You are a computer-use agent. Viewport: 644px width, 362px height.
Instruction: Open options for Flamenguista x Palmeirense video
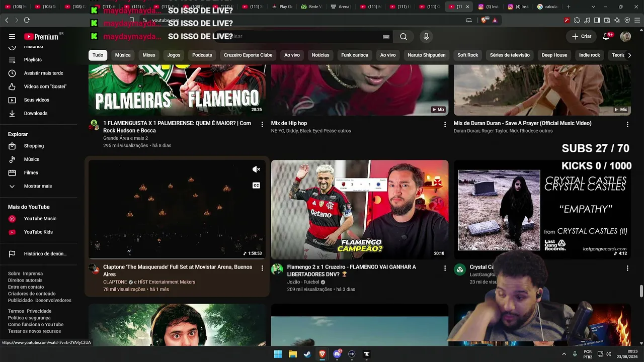262,124
